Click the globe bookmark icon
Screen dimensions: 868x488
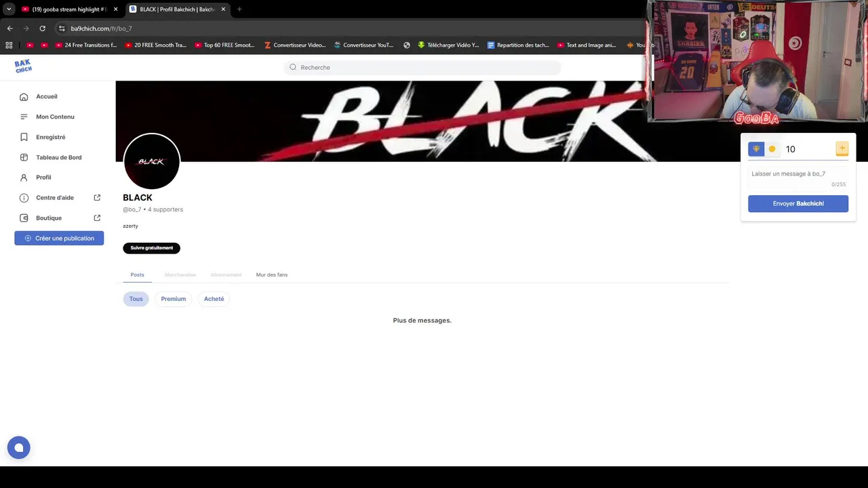(x=407, y=45)
